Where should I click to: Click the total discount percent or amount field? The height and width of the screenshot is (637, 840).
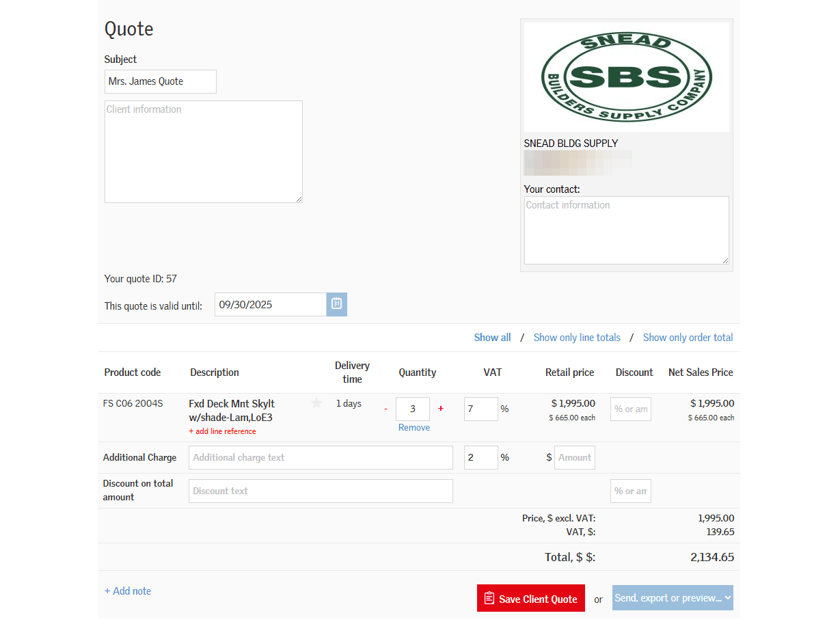coord(631,491)
